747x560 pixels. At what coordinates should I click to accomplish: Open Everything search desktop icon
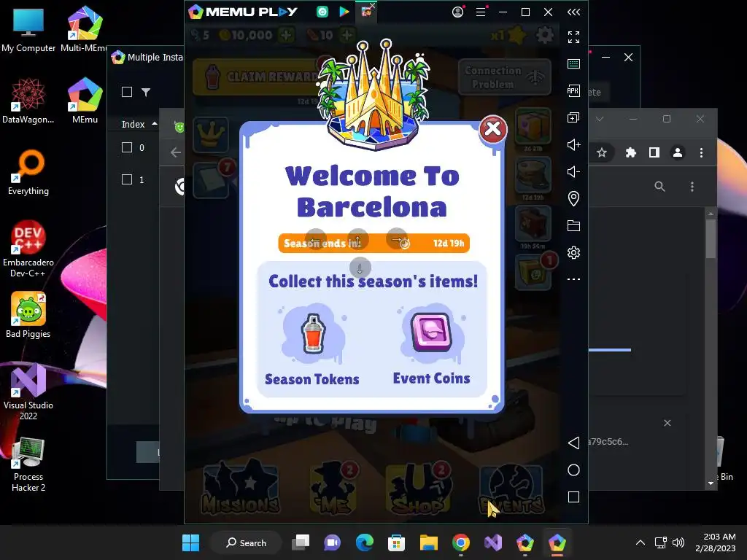(28, 172)
